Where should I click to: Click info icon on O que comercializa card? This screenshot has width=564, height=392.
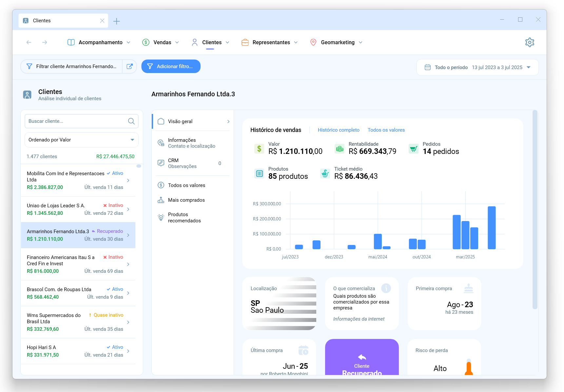point(386,288)
